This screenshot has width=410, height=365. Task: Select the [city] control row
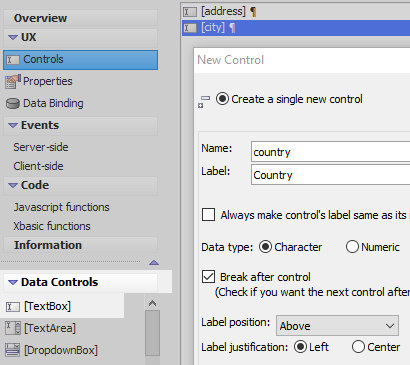click(x=296, y=28)
